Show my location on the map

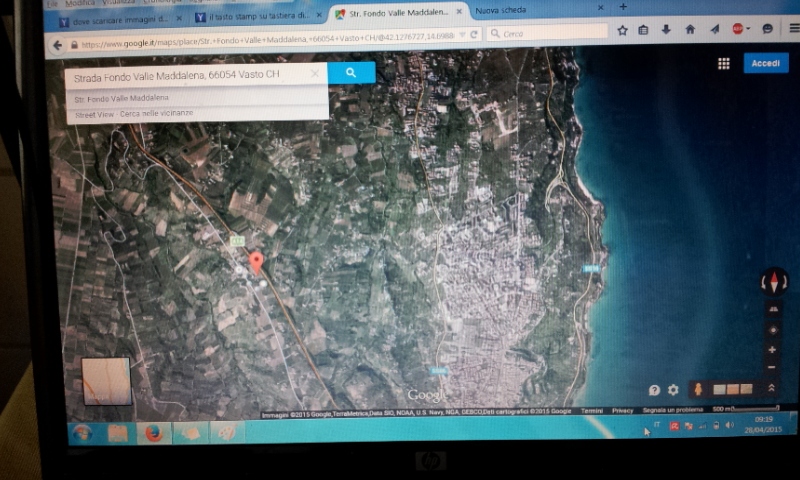tap(771, 329)
